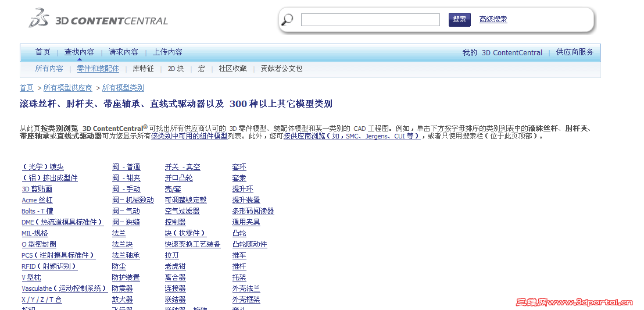The image size is (644, 310).
Task: Open the Vasculathe(运动控制系统) category
Action: (65, 288)
